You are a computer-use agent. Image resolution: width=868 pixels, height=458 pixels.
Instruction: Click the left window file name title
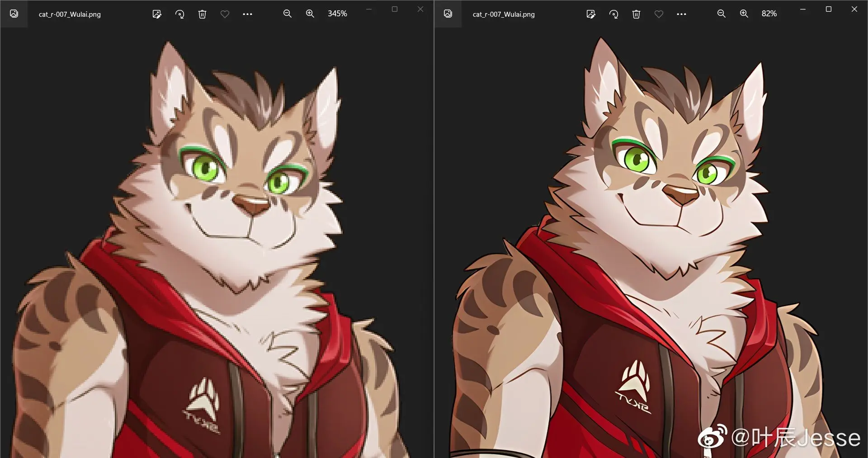(x=70, y=14)
